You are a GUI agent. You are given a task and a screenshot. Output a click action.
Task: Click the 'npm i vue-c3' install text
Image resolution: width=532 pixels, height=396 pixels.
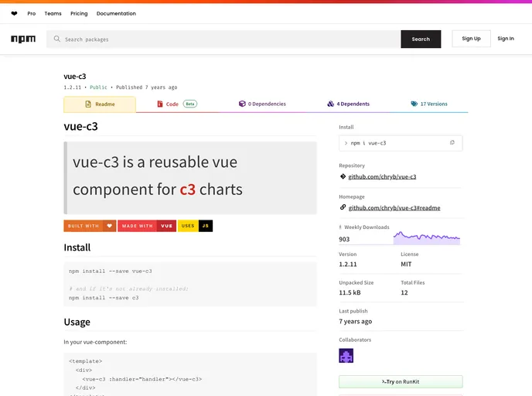[368, 143]
